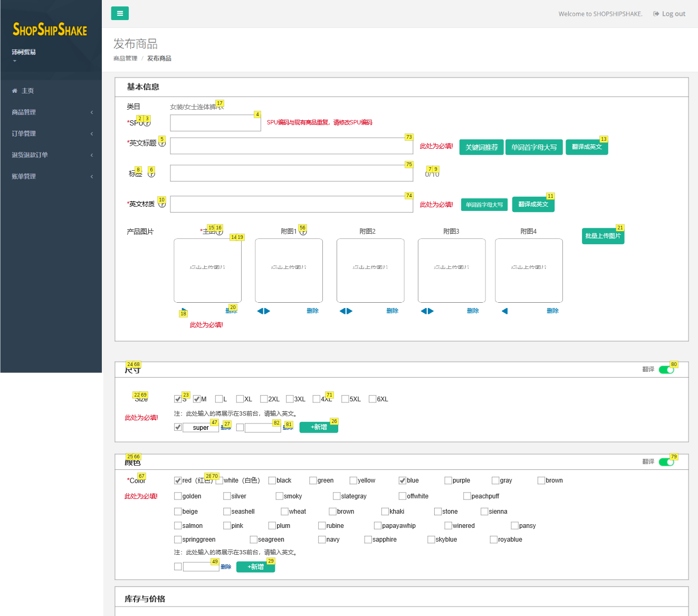Open the help icon next to 标签

(x=151, y=174)
